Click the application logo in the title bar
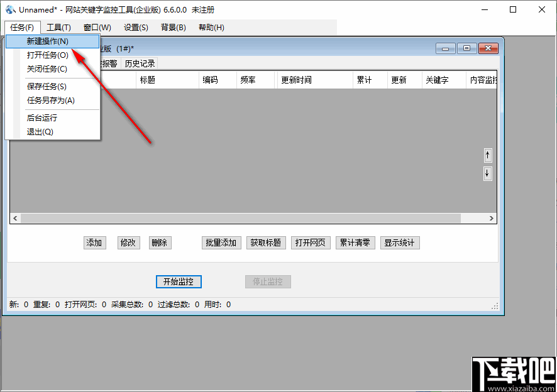The height and width of the screenshot is (392, 557). click(9, 9)
